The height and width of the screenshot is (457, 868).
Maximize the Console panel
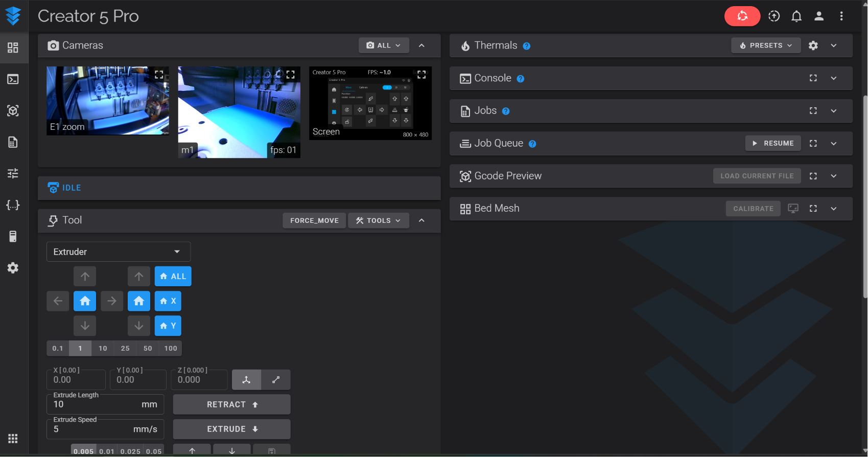point(813,78)
